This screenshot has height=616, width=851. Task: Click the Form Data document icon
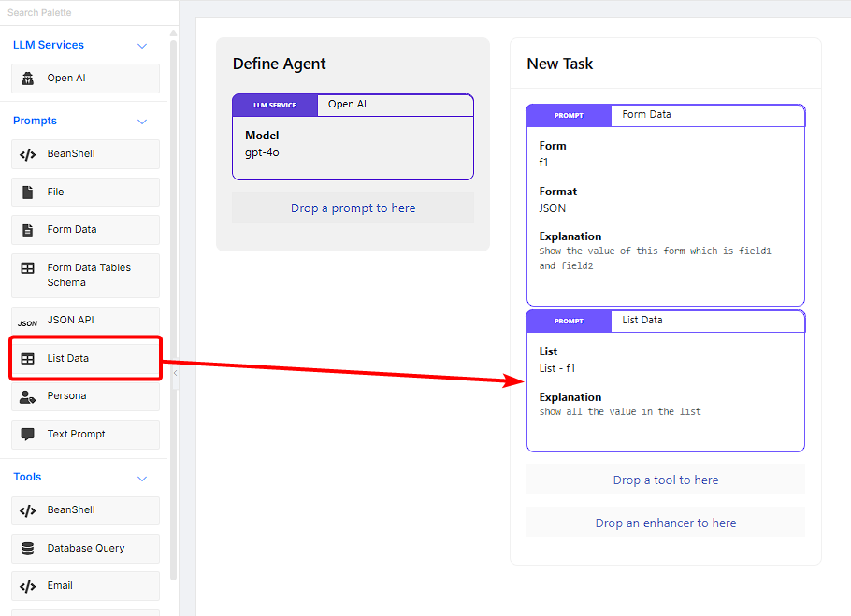[x=28, y=230]
